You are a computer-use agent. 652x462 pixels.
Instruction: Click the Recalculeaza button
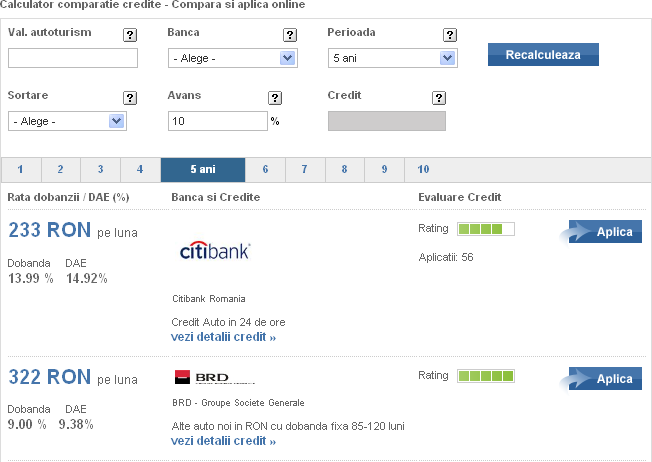pos(543,54)
